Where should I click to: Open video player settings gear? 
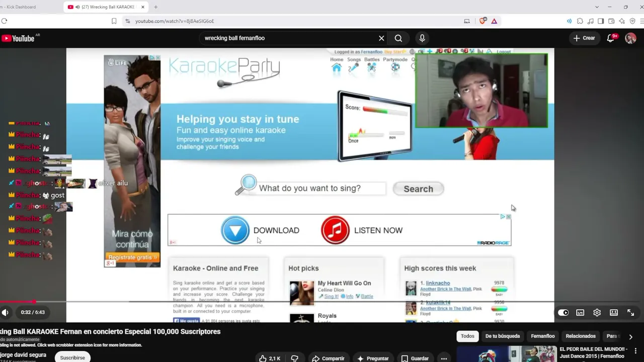[597, 312]
